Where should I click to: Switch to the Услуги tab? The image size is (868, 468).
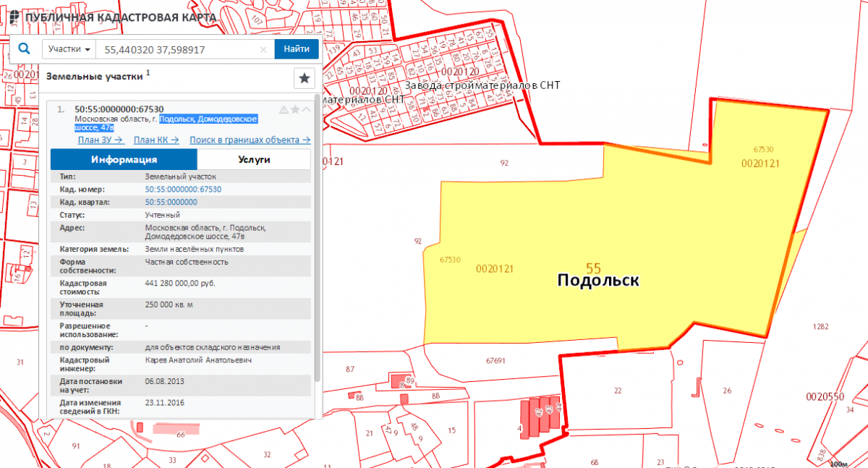(254, 160)
